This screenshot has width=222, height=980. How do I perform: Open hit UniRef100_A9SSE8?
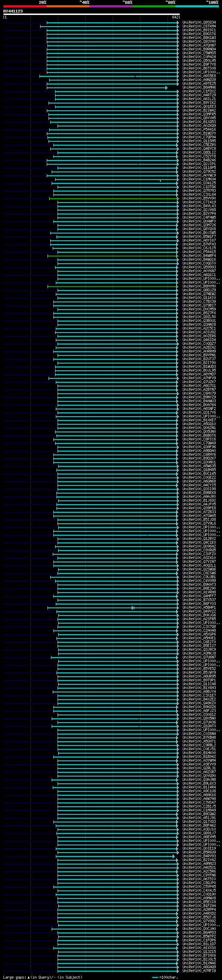pos(199,76)
